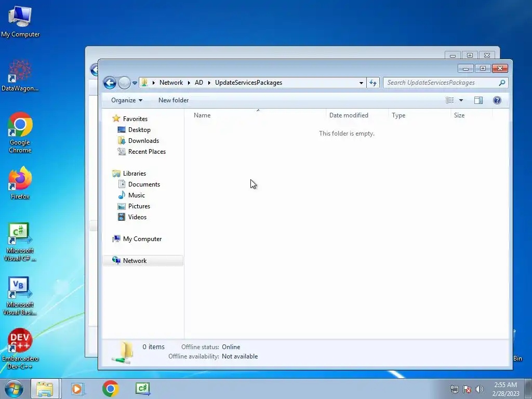Image resolution: width=532 pixels, height=399 pixels.
Task: Open the Music library
Action: [x=137, y=195]
